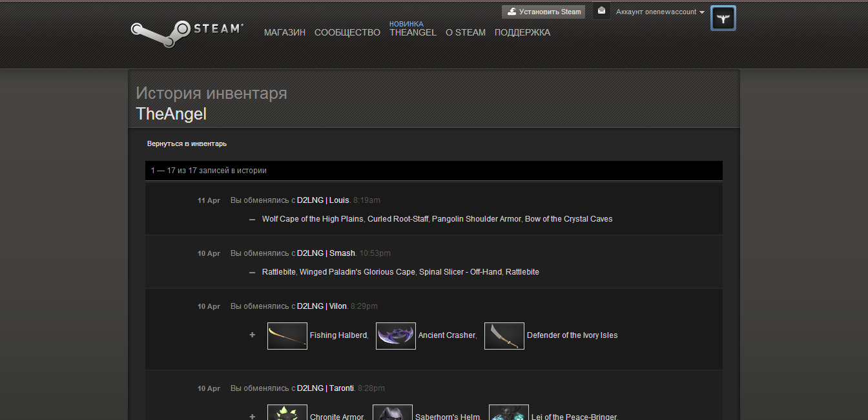The image size is (868, 420).
Task: Click the TheAngel profile name heading
Action: coord(171,114)
